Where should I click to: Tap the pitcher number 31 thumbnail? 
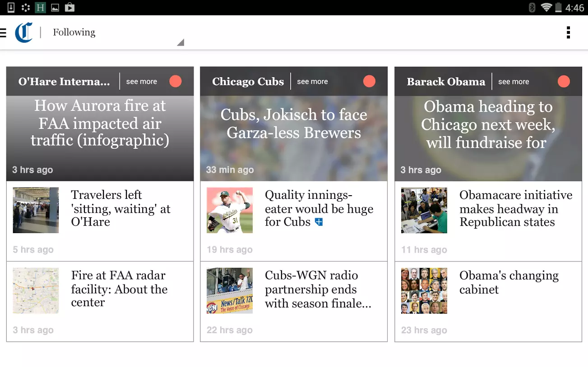pyautogui.click(x=230, y=210)
